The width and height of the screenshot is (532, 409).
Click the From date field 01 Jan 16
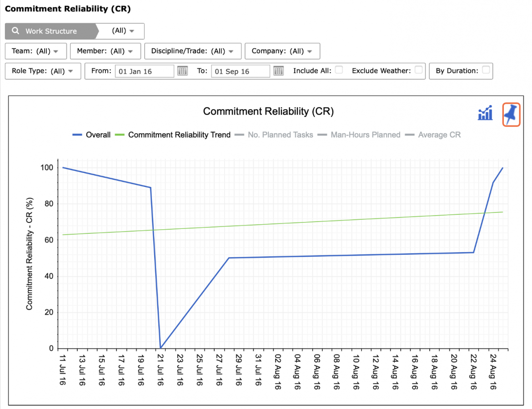pyautogui.click(x=145, y=71)
